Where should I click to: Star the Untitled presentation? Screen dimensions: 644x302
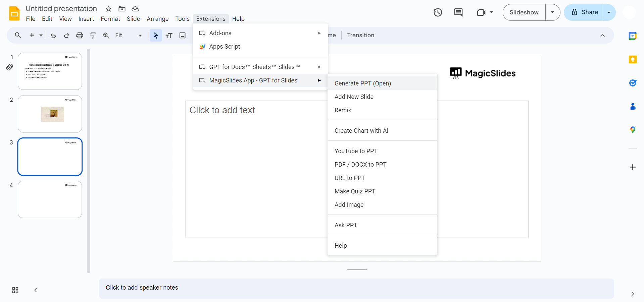coord(108,9)
